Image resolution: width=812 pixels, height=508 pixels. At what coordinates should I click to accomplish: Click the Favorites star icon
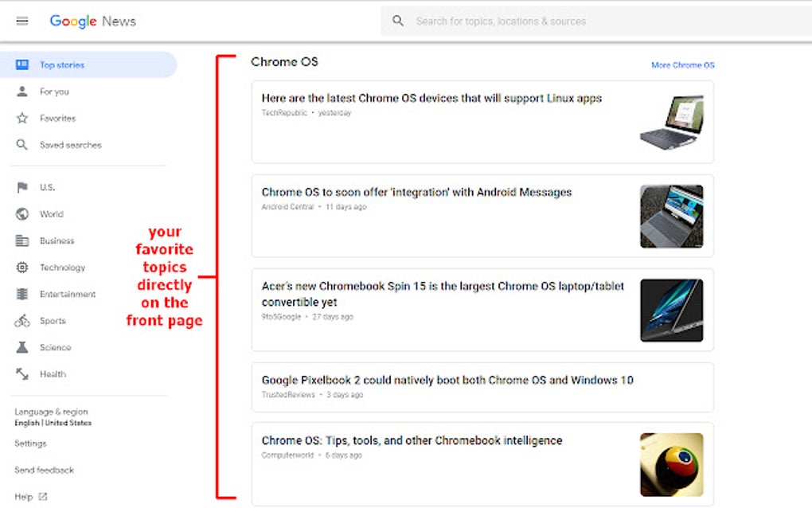coord(21,118)
